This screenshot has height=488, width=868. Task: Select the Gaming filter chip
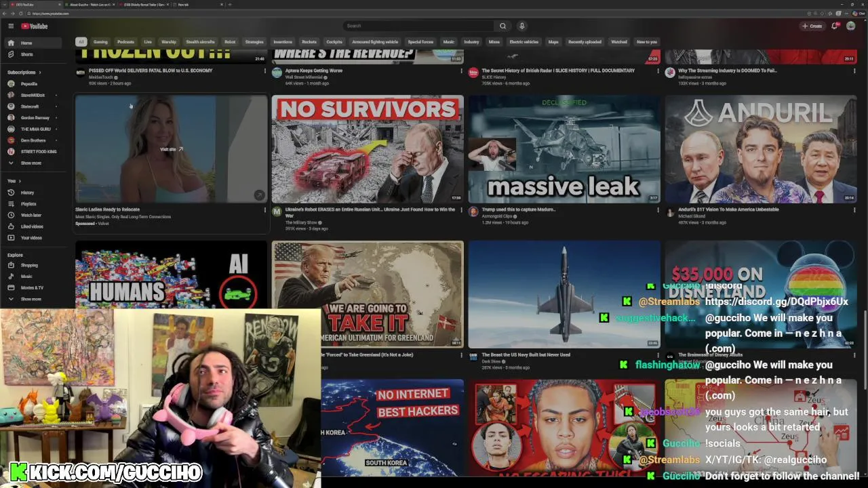[100, 42]
